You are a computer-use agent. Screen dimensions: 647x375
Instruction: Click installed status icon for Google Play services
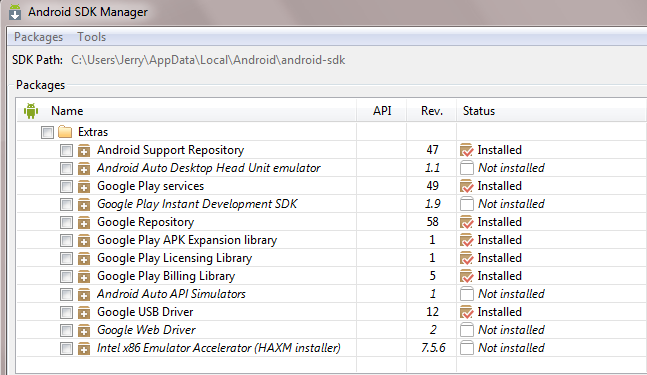coord(467,186)
